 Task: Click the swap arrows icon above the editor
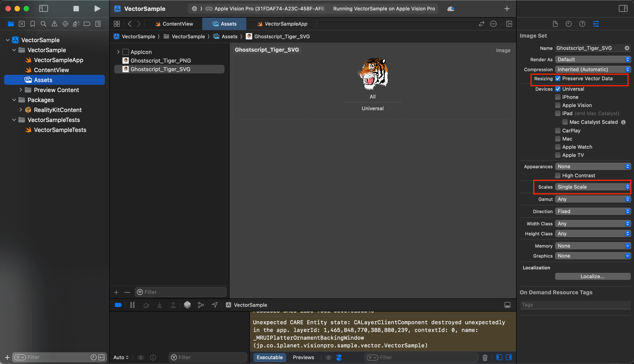(482, 24)
